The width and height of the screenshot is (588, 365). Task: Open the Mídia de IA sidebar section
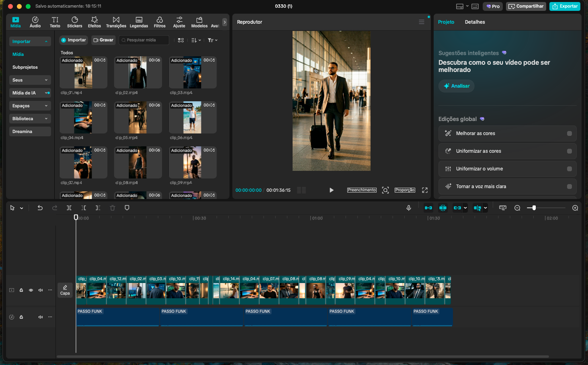click(30, 92)
